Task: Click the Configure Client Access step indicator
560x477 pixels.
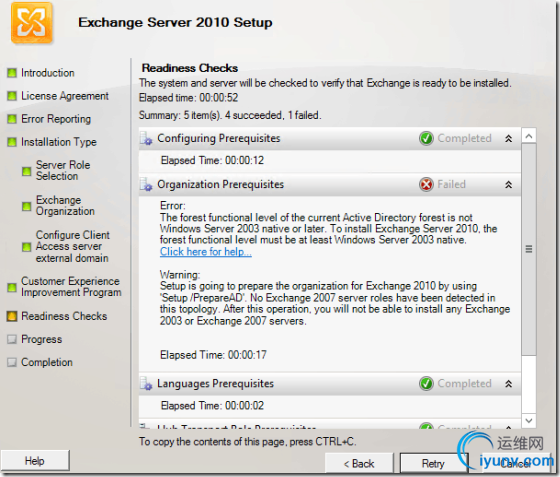Action: click(x=26, y=247)
